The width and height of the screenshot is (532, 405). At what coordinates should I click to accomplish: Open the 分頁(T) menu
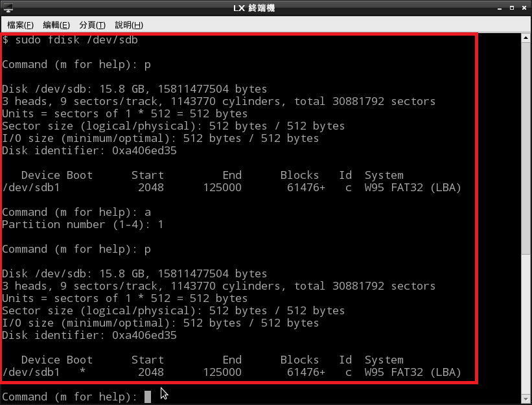tap(92, 25)
